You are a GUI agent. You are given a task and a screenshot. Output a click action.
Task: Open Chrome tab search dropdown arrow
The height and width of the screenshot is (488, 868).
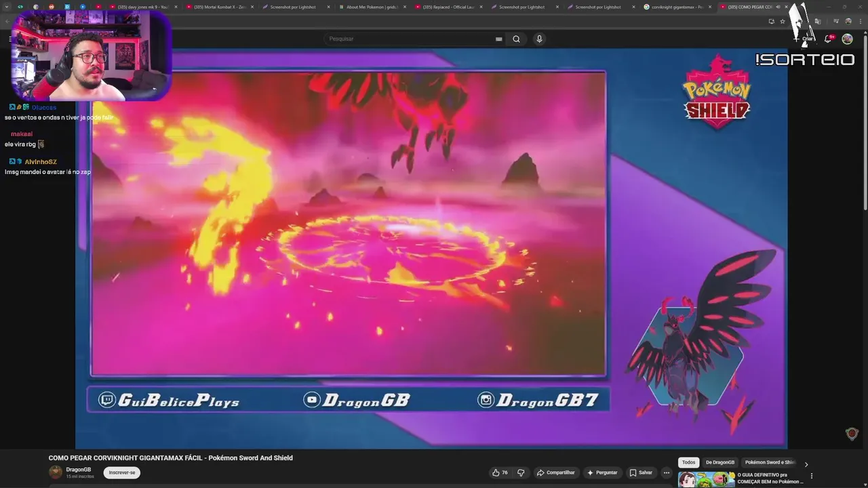(7, 7)
